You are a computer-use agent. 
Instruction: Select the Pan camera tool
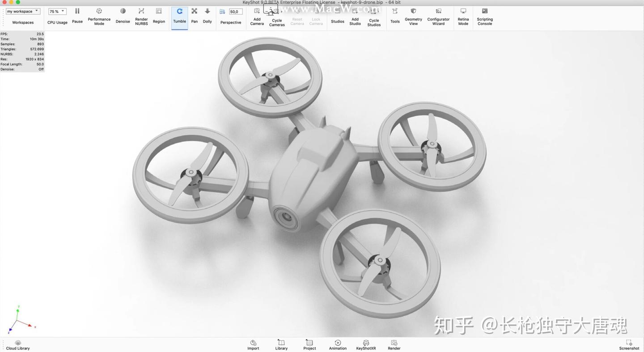click(x=194, y=11)
